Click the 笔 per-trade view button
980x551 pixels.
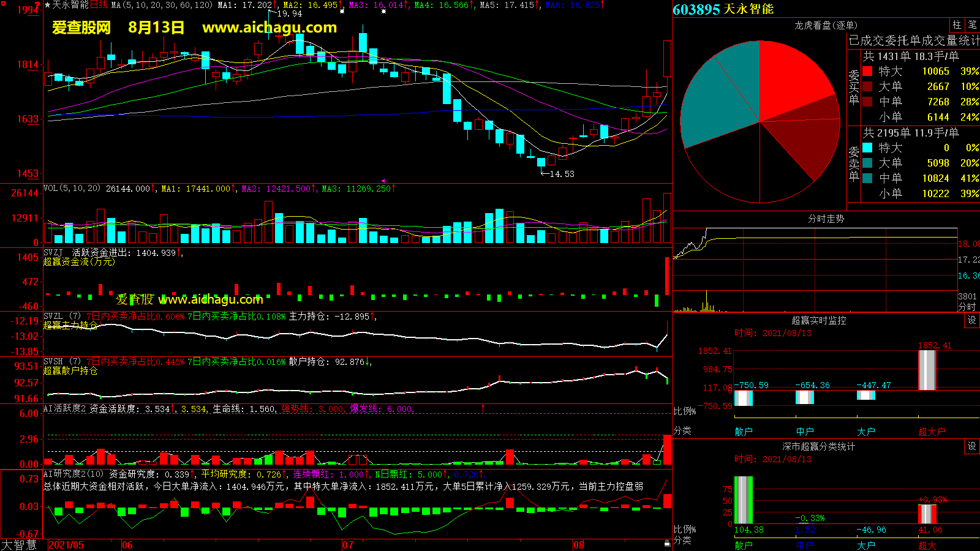pos(972,24)
